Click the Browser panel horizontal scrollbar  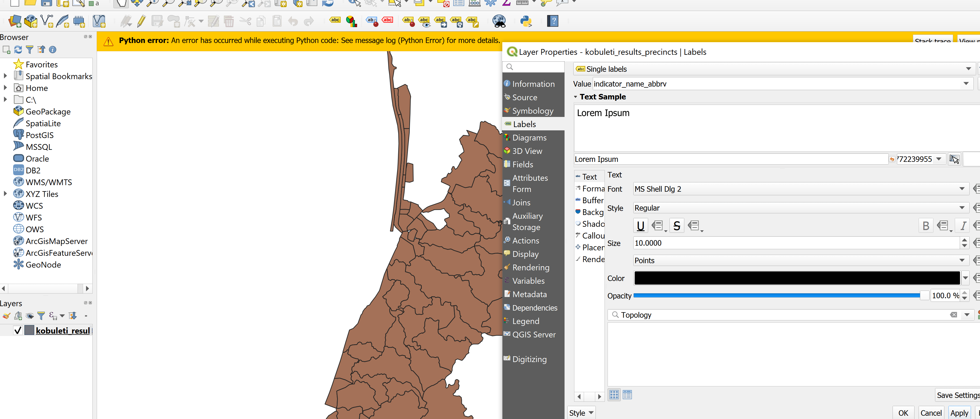46,288
